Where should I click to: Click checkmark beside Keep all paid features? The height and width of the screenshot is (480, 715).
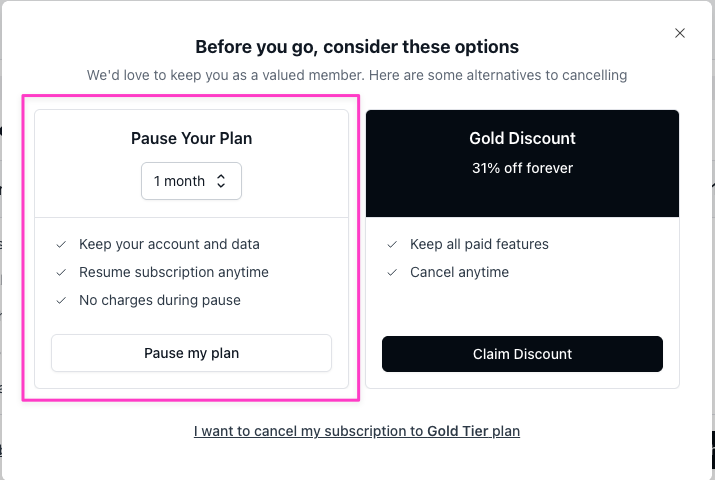[392, 244]
